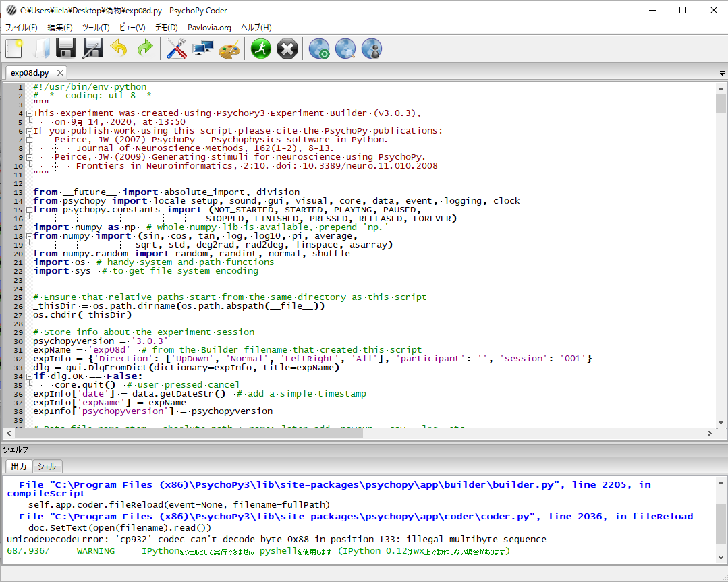The height and width of the screenshot is (582, 728).
Task: Sync project with Pavlovia globe icon
Action: [x=319, y=49]
